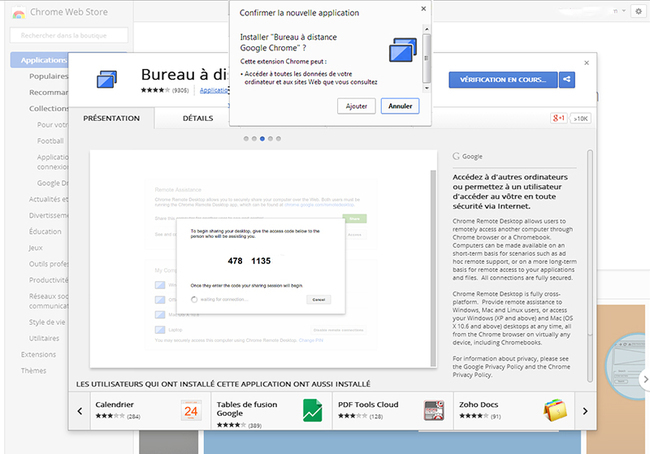
Task: Click the Tables de fusion green chart icon
Action: [x=313, y=410]
